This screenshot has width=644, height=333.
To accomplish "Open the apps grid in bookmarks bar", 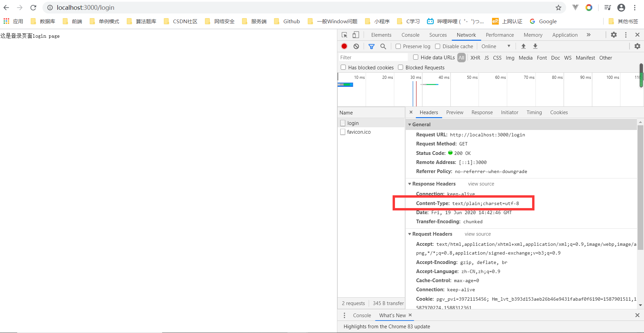I will point(6,21).
